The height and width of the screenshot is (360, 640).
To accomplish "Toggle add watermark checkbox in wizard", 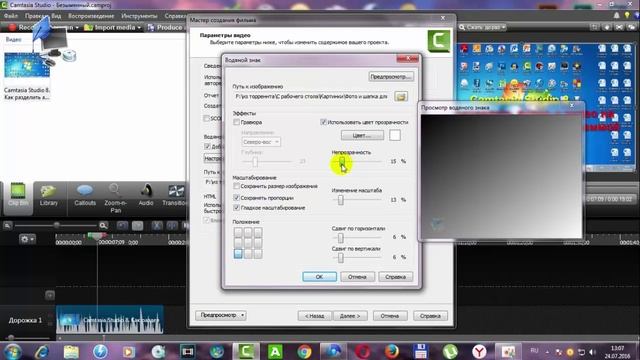I will tap(207, 146).
